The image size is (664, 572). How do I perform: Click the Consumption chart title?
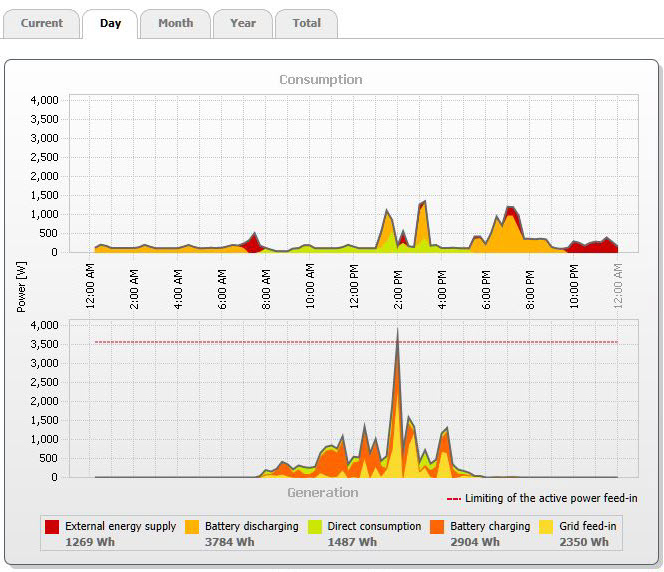(x=321, y=79)
